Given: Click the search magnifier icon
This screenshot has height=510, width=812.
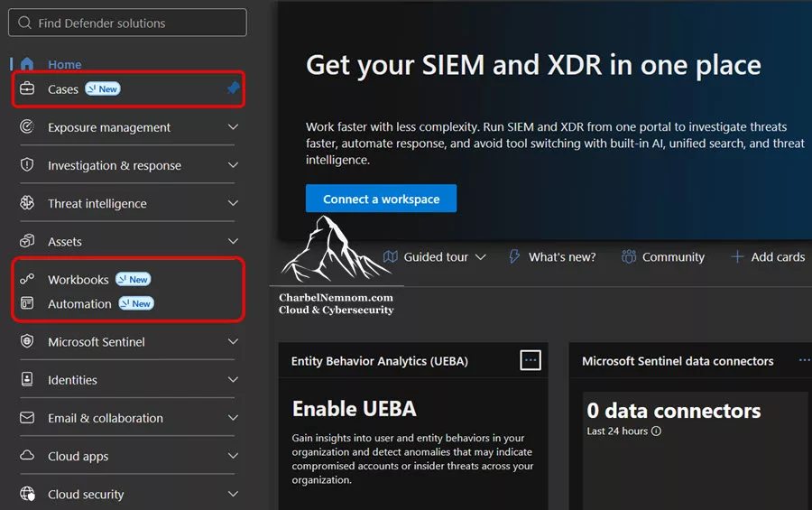Looking at the screenshot, I should [24, 23].
